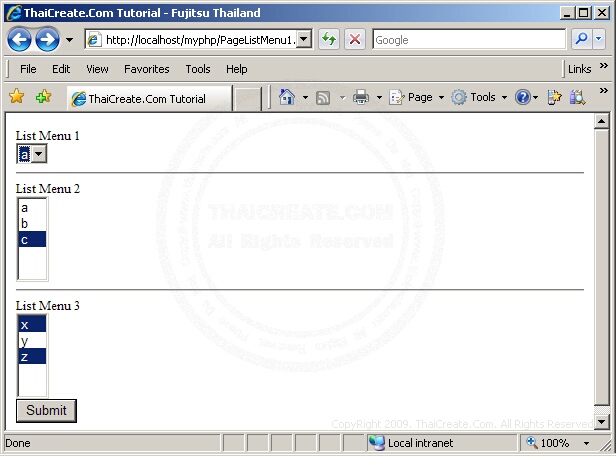Minimize the browser window

point(566,13)
